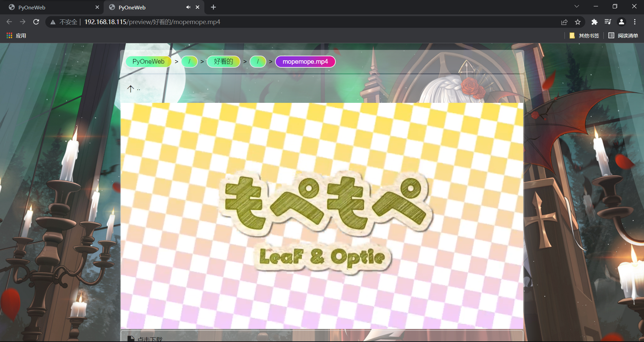
Task: Go to the 好看的 folder breadcrumb
Action: (223, 62)
